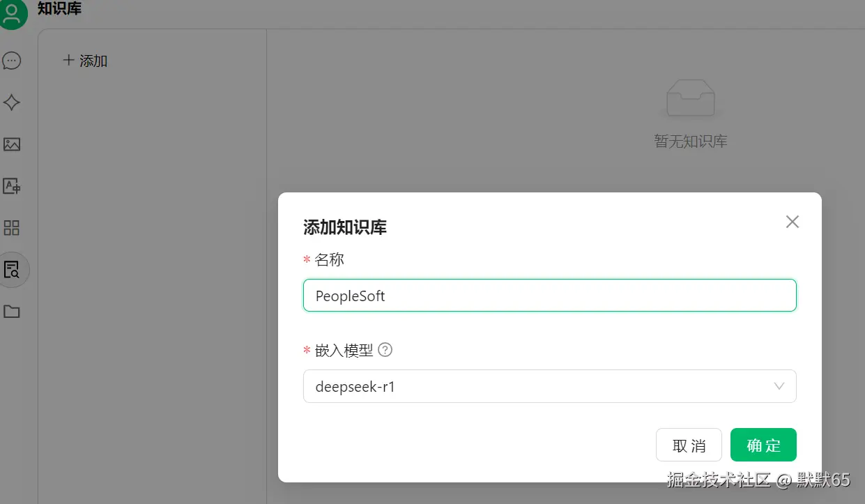Click the empty inbox placeholder icon
The width and height of the screenshot is (865, 504).
pos(690,98)
